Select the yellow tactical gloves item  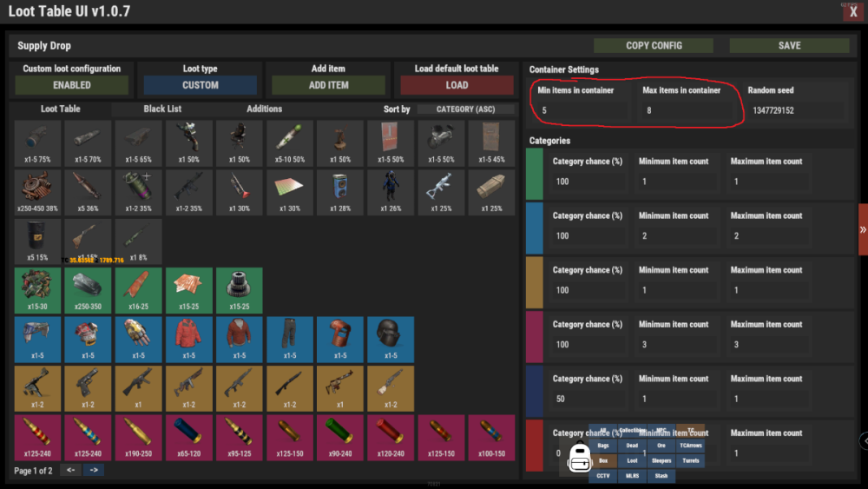click(138, 339)
